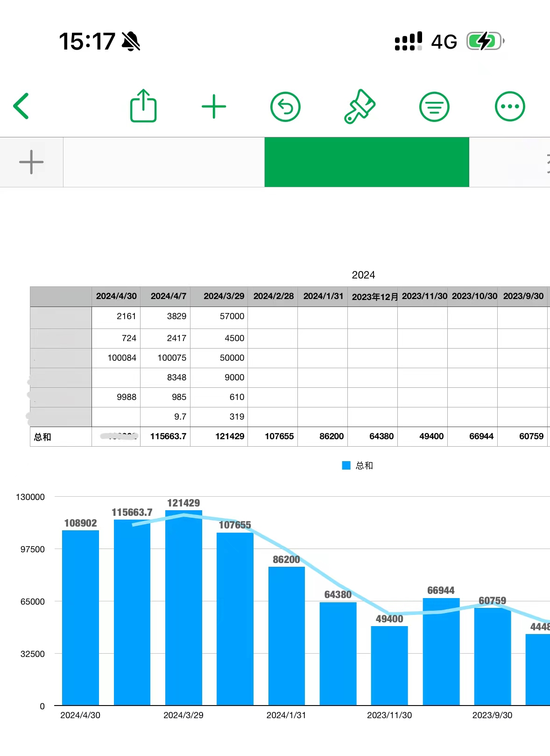Select the chart bar labeled 49400
This screenshot has height=756, width=550.
[389, 666]
